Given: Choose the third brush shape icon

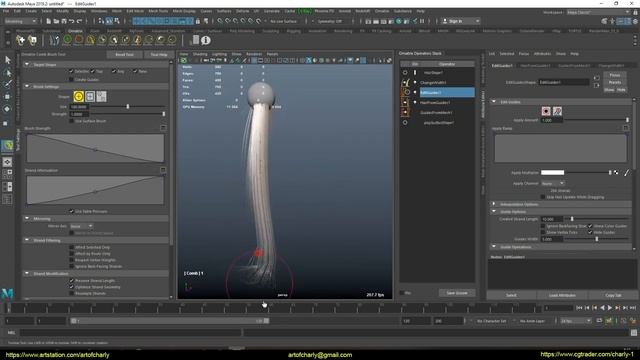Looking at the screenshot, I should click(x=101, y=96).
